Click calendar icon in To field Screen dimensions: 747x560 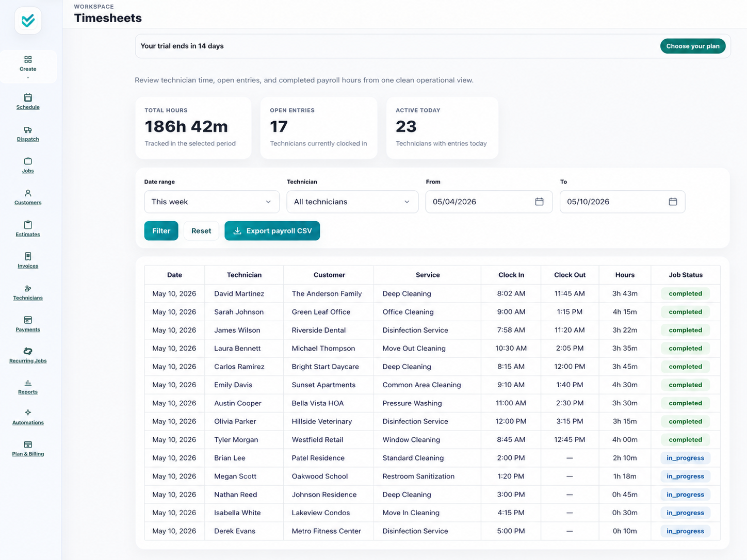click(673, 202)
